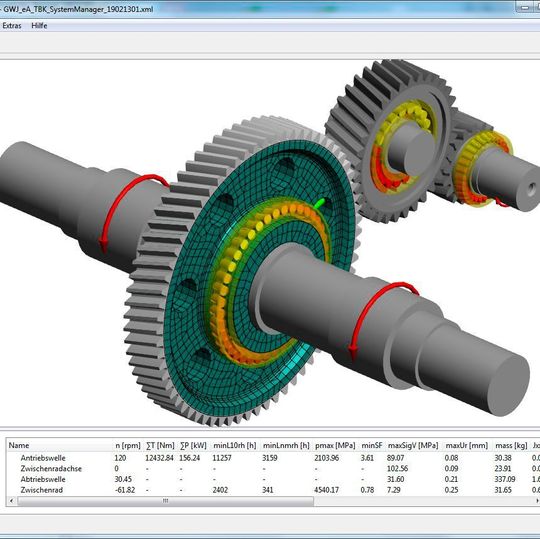Screen dimensions: 540x539
Task: Click the 337.09 mass value
Action: click(x=505, y=479)
